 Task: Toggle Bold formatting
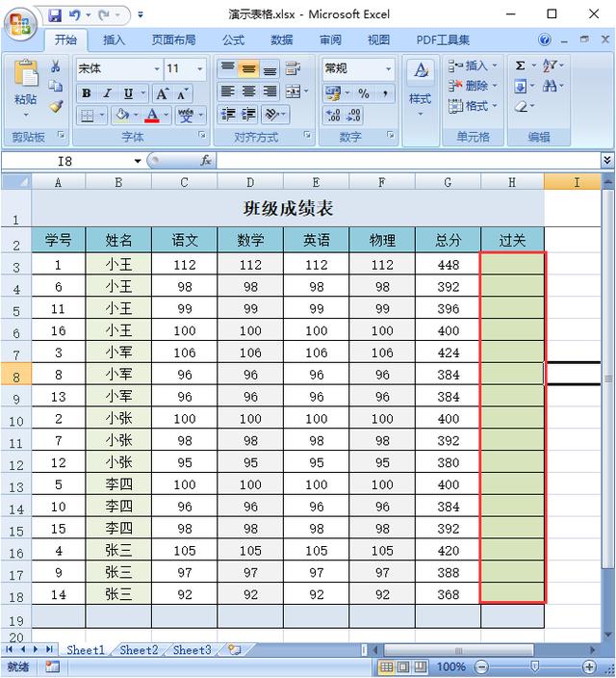click(86, 93)
